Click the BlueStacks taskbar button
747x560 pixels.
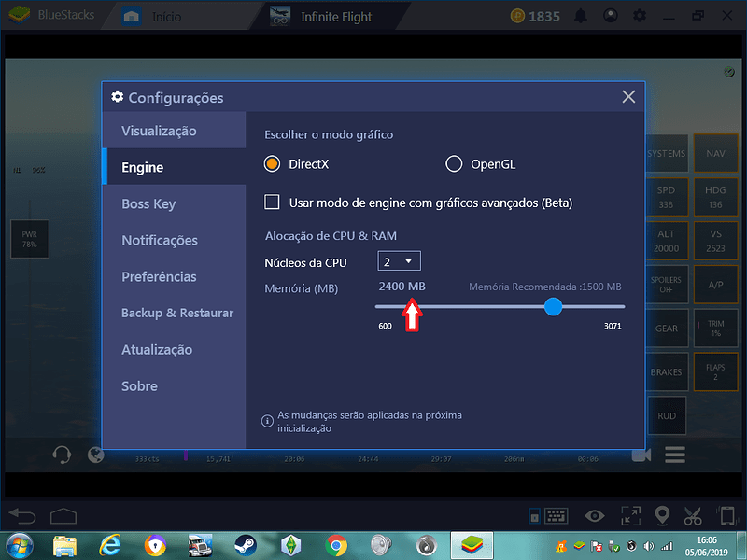click(x=472, y=546)
